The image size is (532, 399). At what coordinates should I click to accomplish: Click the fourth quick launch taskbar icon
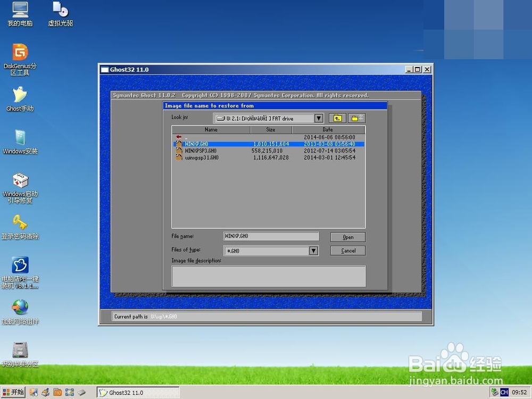point(70,393)
